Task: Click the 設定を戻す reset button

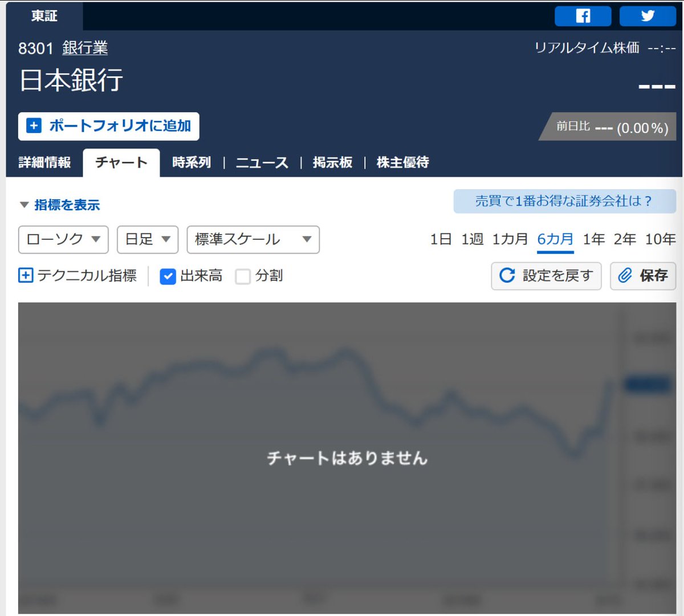Action: point(546,276)
